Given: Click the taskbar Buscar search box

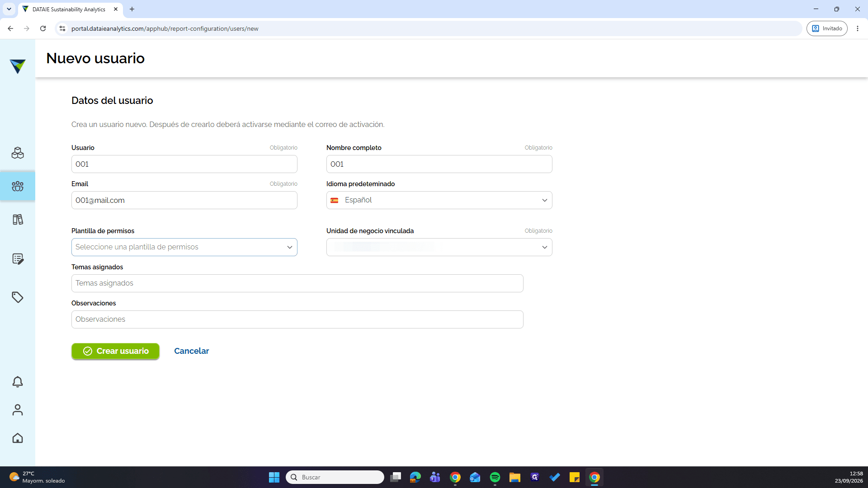Looking at the screenshot, I should (x=335, y=477).
